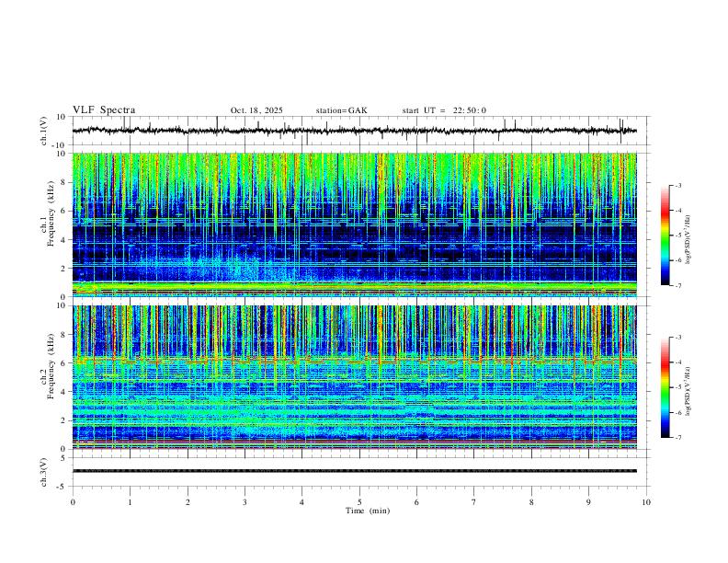Click the ch.1 colorbar log(PSD) label
Image resolution: width=728 pixels, height=563 pixels.
click(688, 239)
